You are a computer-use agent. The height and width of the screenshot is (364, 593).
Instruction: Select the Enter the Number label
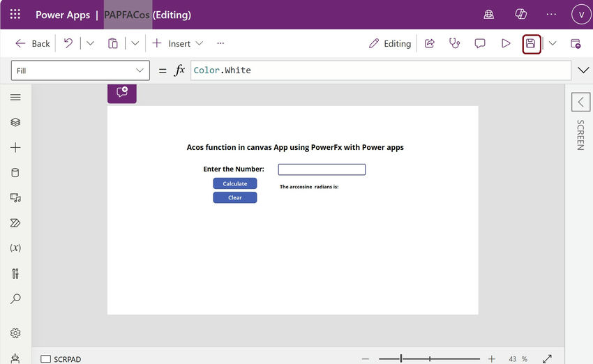click(234, 169)
